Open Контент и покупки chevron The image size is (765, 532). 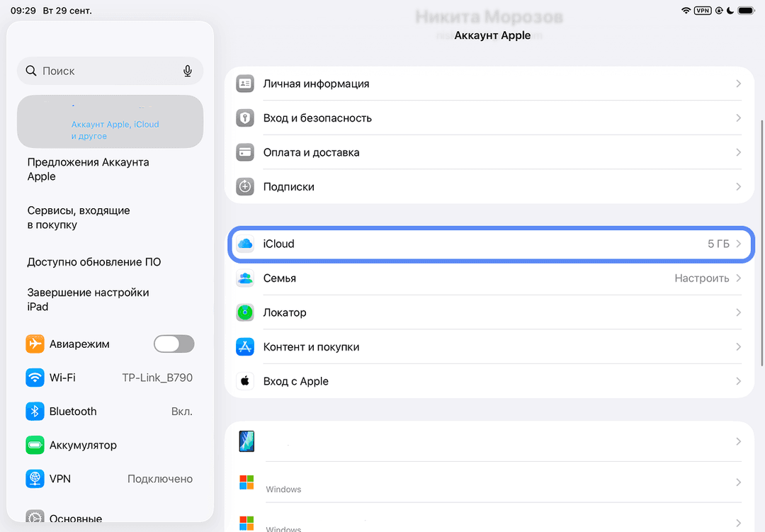[x=738, y=347]
